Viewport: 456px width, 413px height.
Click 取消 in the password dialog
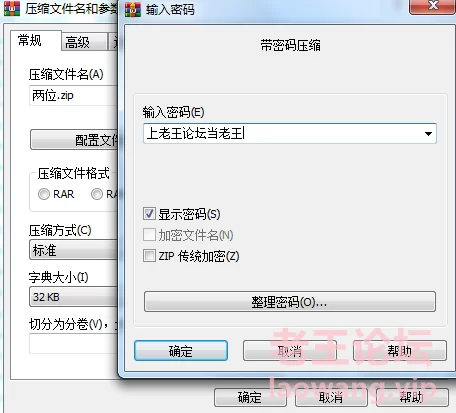coord(290,351)
